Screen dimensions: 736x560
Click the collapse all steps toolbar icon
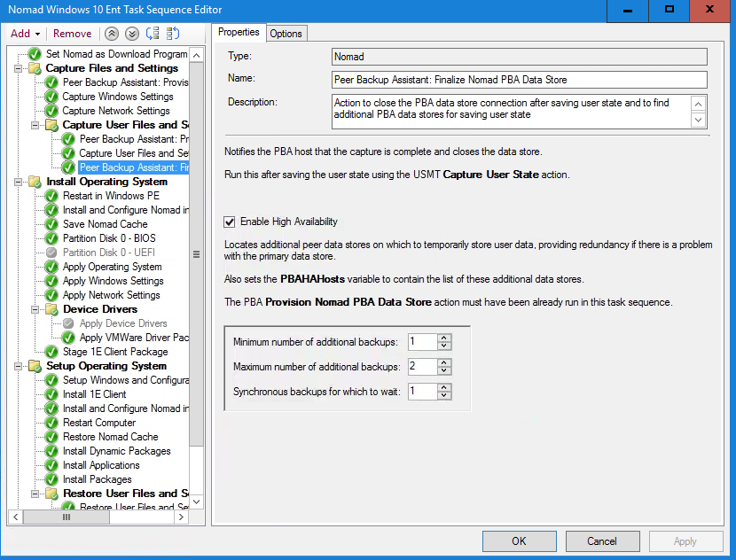click(x=173, y=34)
